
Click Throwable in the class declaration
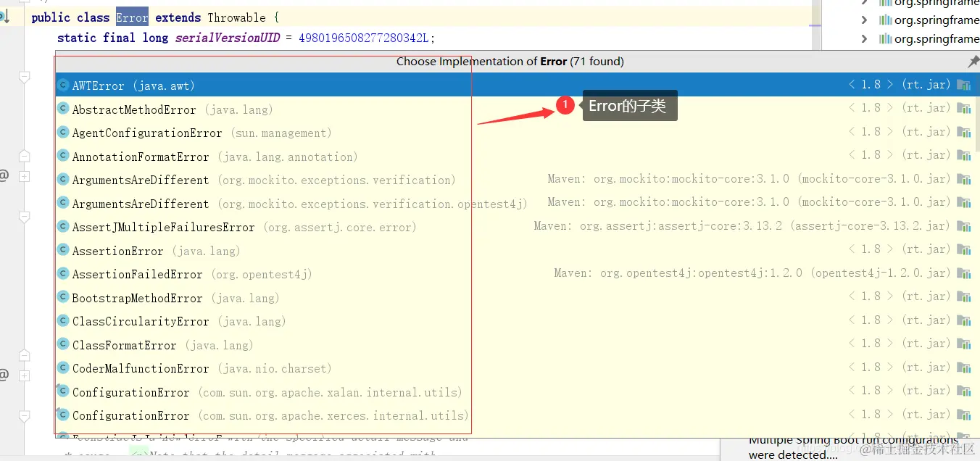pyautogui.click(x=236, y=17)
